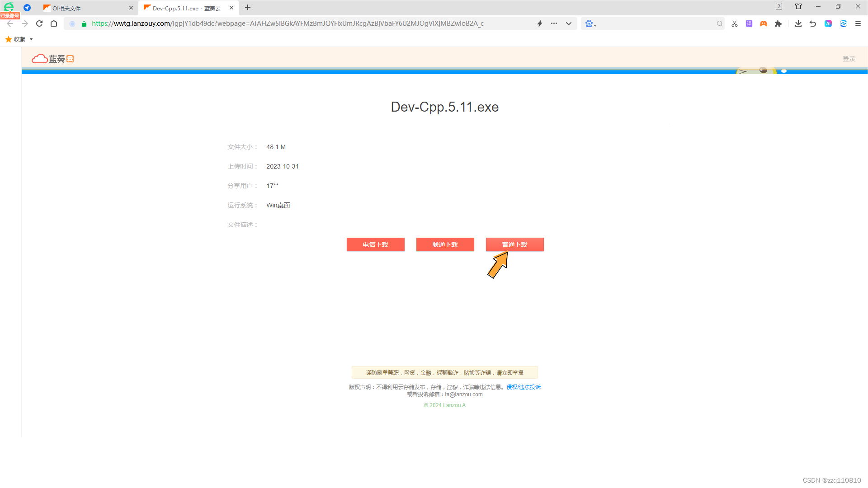Open the scissors screenshot tool

(735, 23)
